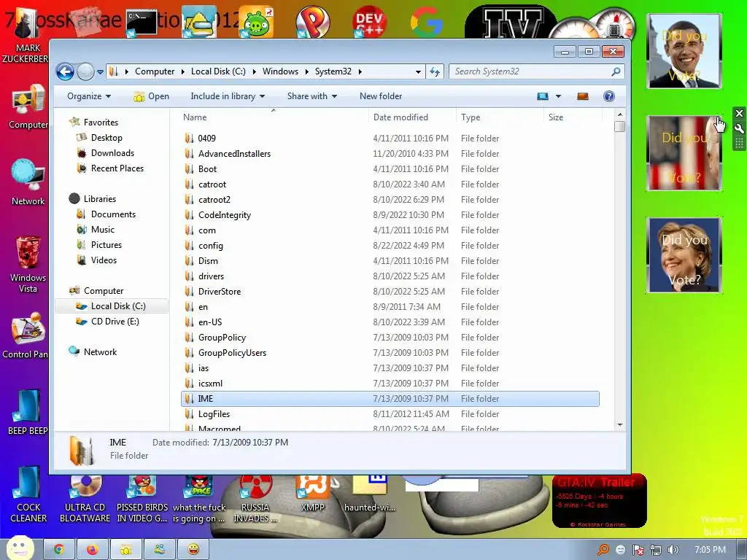Screen dimensions: 747x560
Task: Open the Share with menu
Action: coord(312,96)
